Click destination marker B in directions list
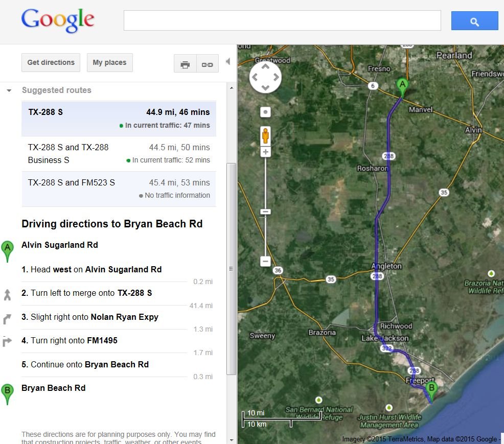 pos(7,394)
